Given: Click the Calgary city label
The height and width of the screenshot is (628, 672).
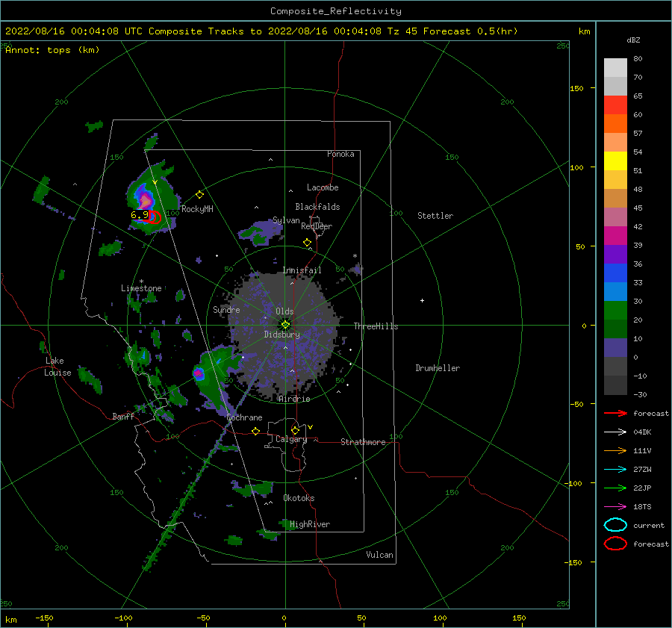Looking at the screenshot, I should tap(291, 439).
